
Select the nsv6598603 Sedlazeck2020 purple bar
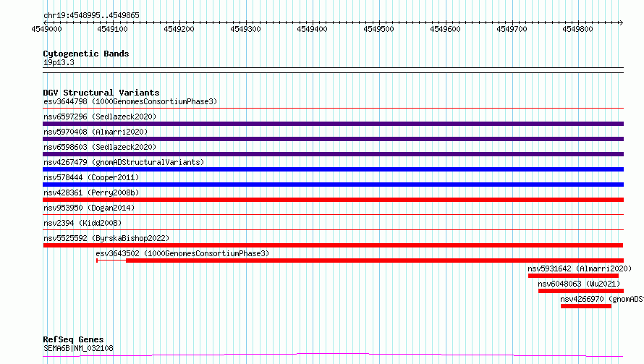click(333, 154)
